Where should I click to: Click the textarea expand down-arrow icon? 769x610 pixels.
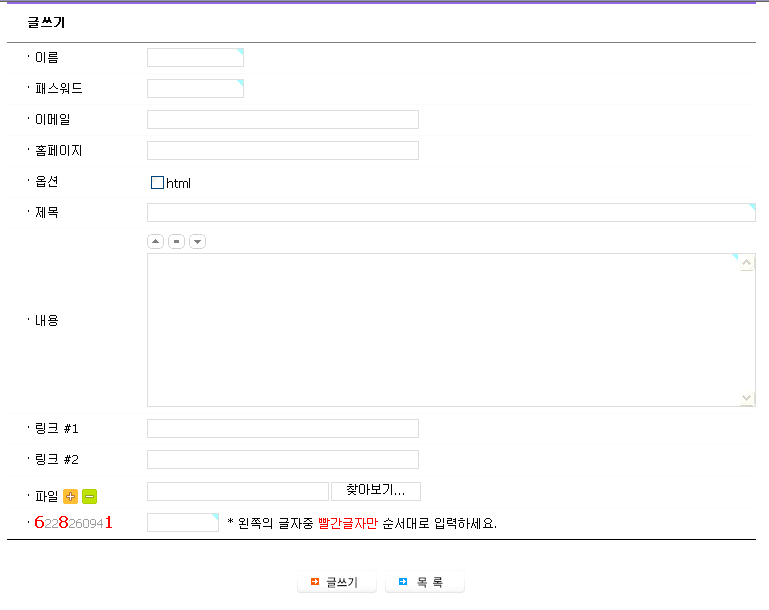[x=198, y=242]
